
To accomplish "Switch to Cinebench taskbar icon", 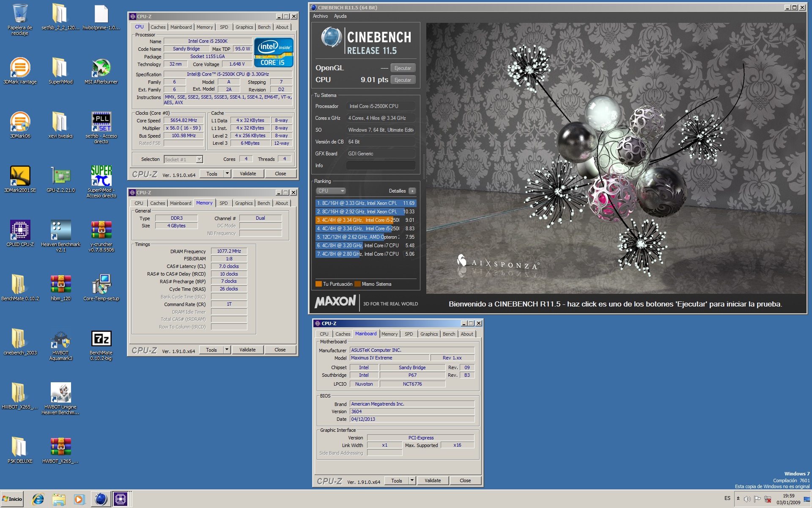I will [101, 499].
